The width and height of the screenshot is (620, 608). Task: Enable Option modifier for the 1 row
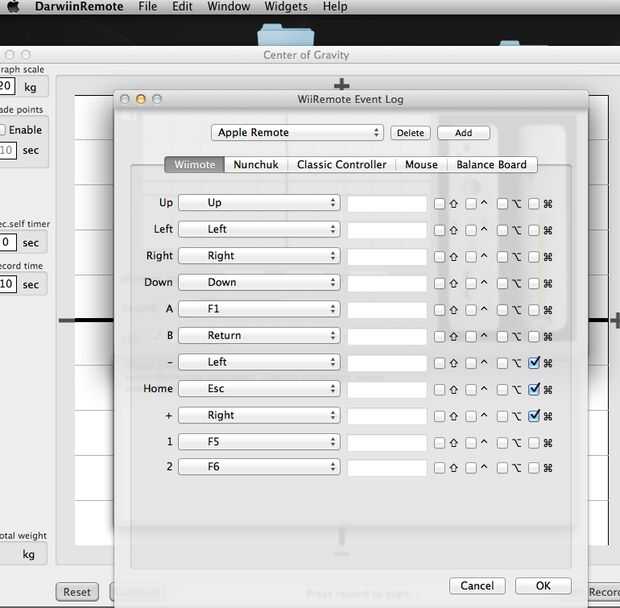tap(502, 443)
